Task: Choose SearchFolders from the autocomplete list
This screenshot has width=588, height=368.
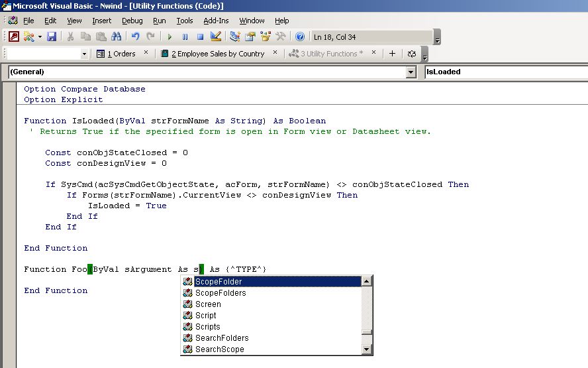Action: [x=271, y=338]
